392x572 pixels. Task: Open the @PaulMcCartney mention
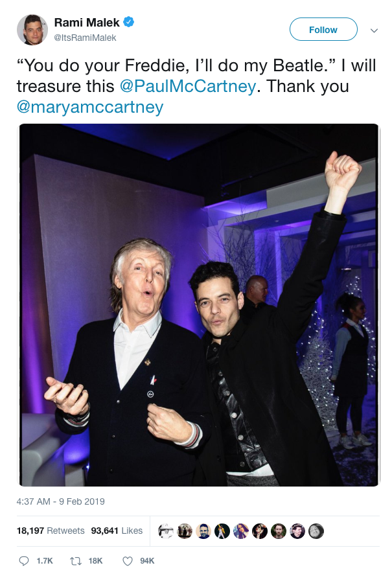pos(188,86)
